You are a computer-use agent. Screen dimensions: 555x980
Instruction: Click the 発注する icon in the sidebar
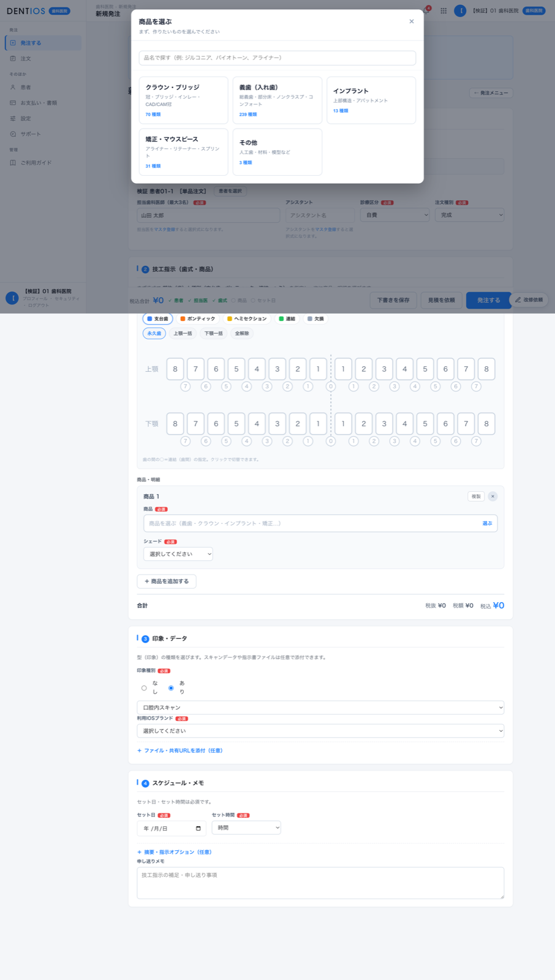tap(13, 43)
